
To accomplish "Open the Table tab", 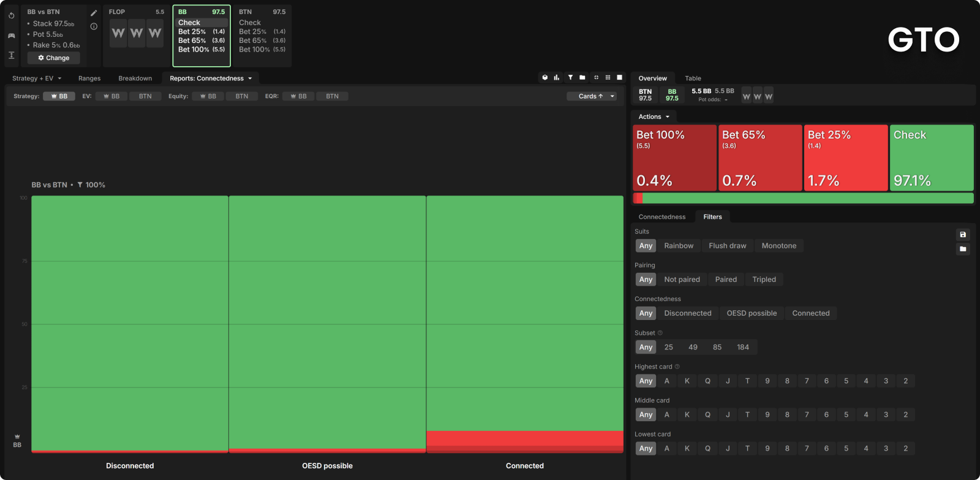I will click(693, 78).
